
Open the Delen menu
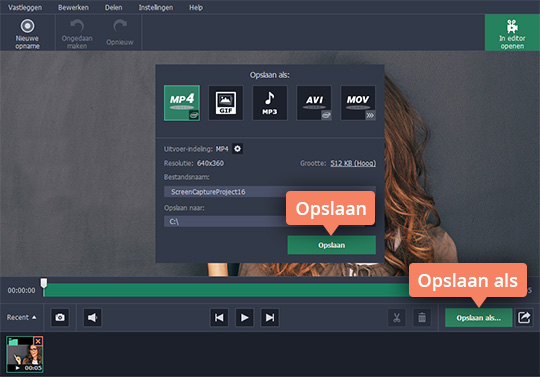[113, 7]
